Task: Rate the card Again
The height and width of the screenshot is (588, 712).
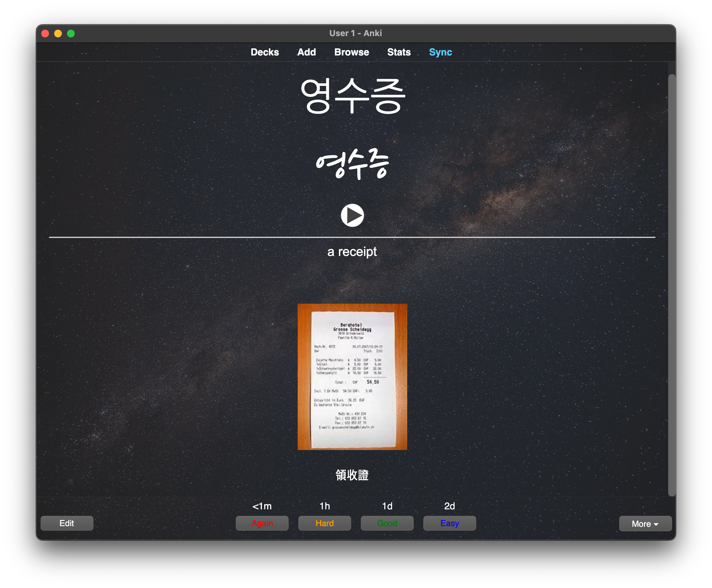Action: pyautogui.click(x=262, y=523)
